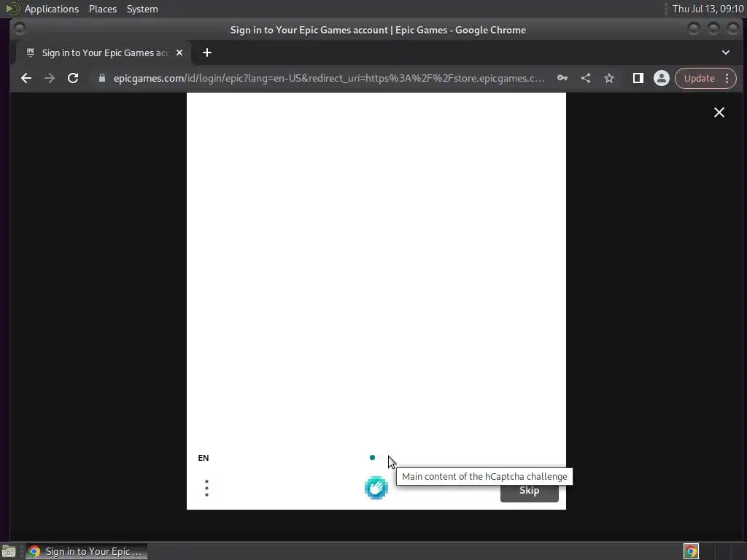Open the side panel icon
This screenshot has height=560, width=747.
click(638, 78)
